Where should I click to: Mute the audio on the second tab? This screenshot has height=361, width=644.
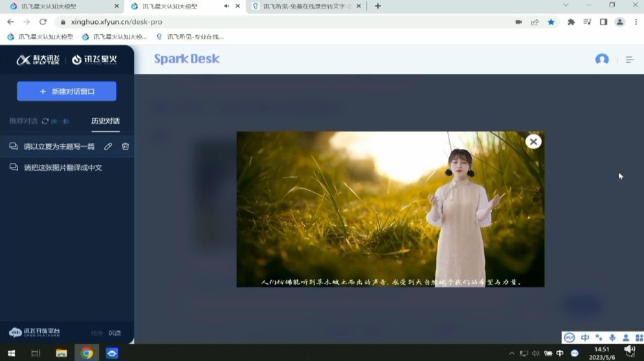227,6
